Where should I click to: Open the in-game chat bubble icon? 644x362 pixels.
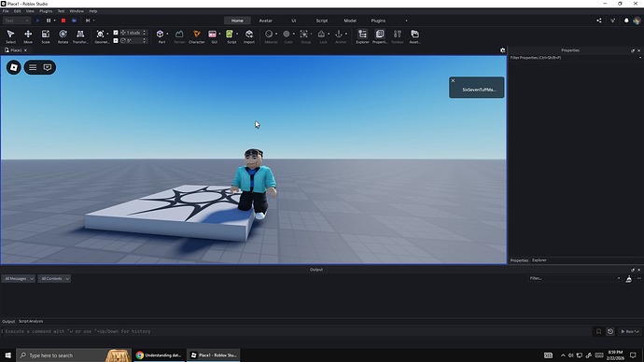pyautogui.click(x=48, y=67)
